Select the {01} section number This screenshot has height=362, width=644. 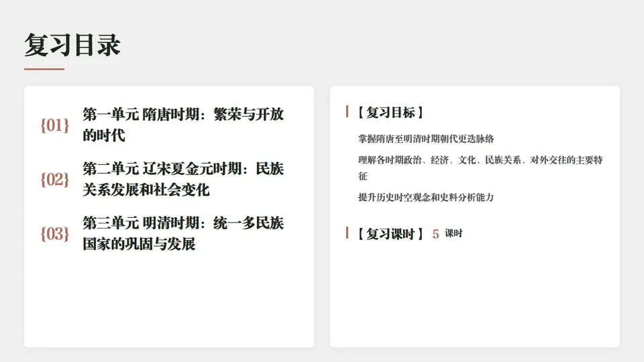(x=54, y=125)
